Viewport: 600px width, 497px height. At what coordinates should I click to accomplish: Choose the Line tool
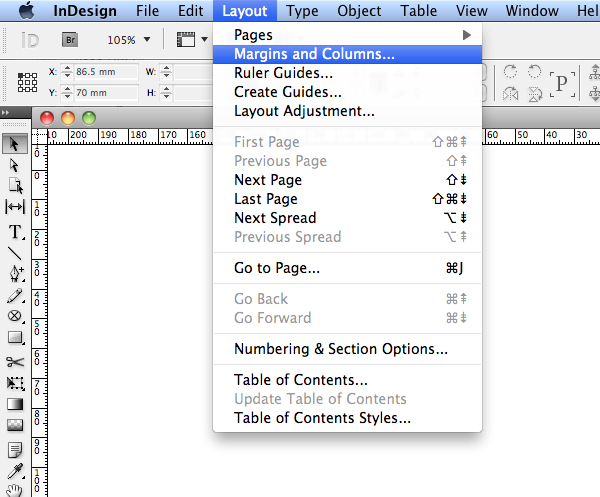point(15,252)
